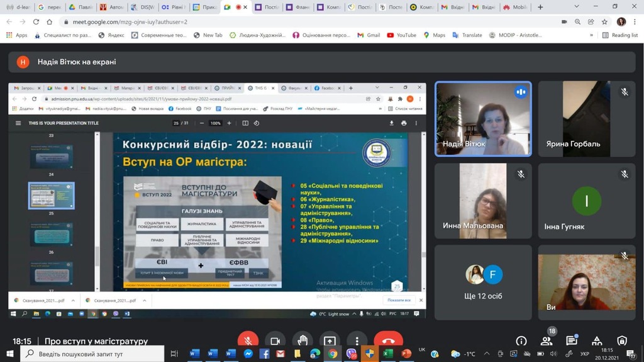Leave the call with red hang-up button
The height and width of the screenshot is (362, 644).
pyautogui.click(x=388, y=341)
